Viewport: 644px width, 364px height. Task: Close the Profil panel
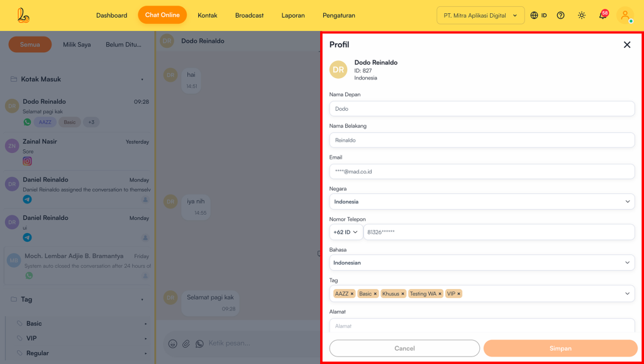(626, 45)
